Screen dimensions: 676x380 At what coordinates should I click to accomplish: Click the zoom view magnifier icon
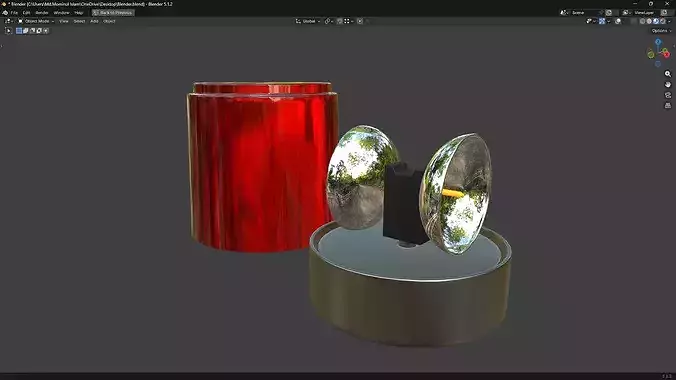point(668,74)
